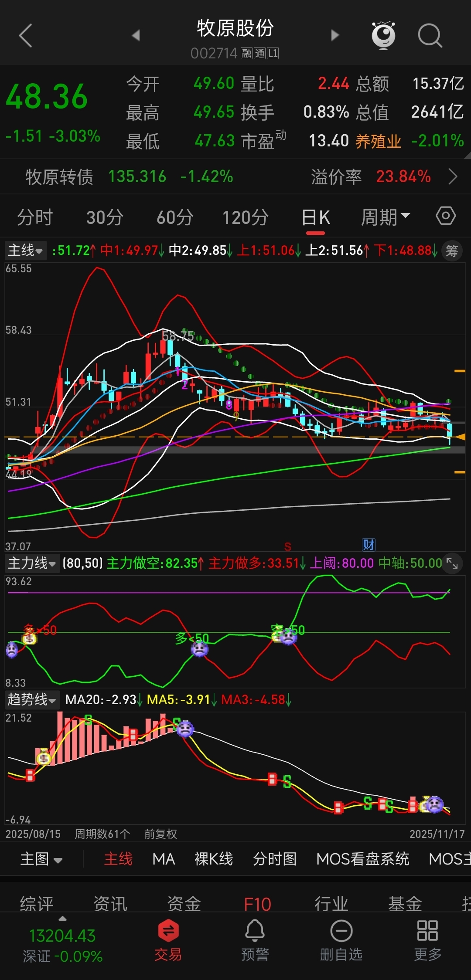Tap the 溢价率 23.84% value

403,176
